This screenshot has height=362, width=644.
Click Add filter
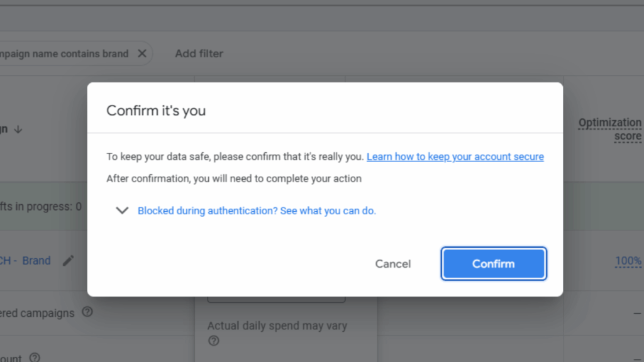click(199, 53)
